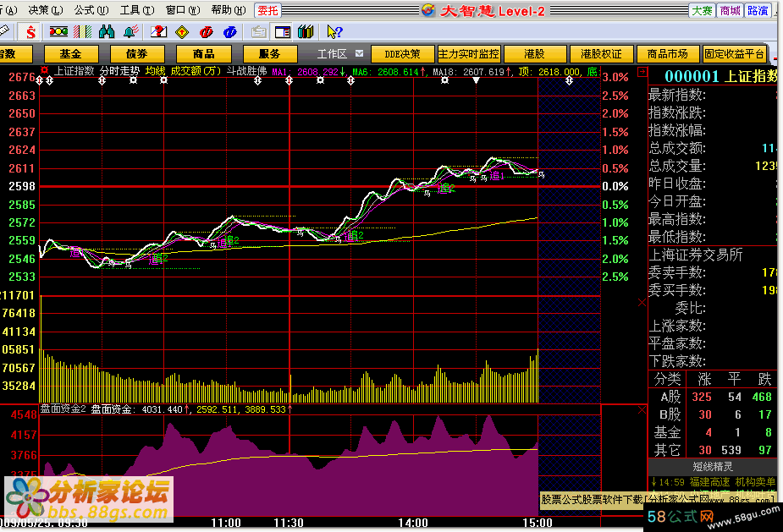783x532 pixels.
Task: Click the 11:30 time axis label
Action: pyautogui.click(x=289, y=523)
